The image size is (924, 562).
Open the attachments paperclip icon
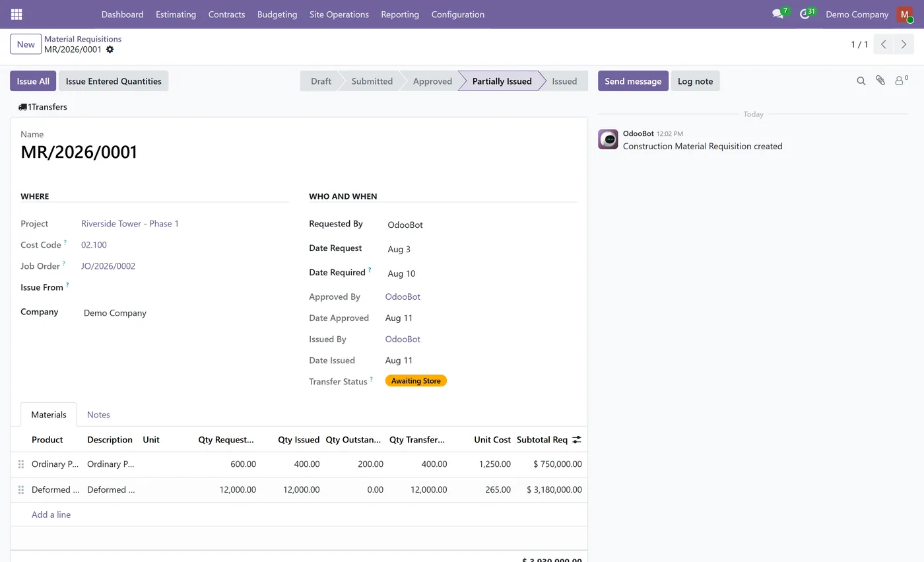[880, 81]
